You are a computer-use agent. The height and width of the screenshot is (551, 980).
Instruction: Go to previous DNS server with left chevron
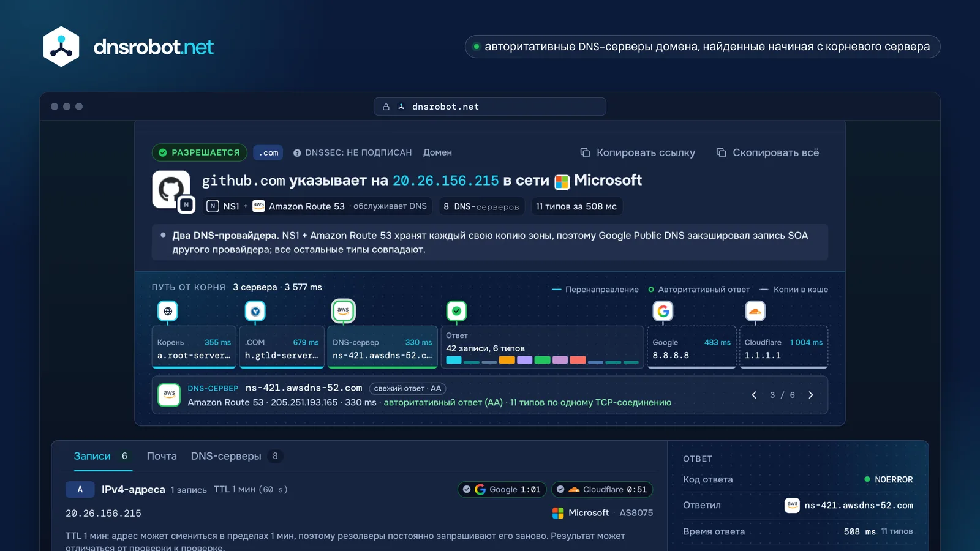click(x=754, y=395)
